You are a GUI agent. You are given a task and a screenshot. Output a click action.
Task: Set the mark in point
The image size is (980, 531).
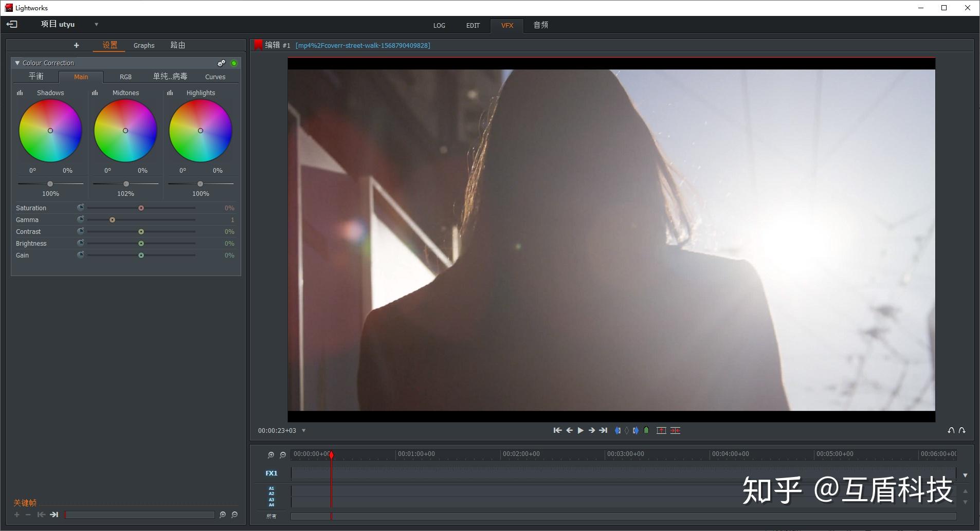pyautogui.click(x=618, y=430)
